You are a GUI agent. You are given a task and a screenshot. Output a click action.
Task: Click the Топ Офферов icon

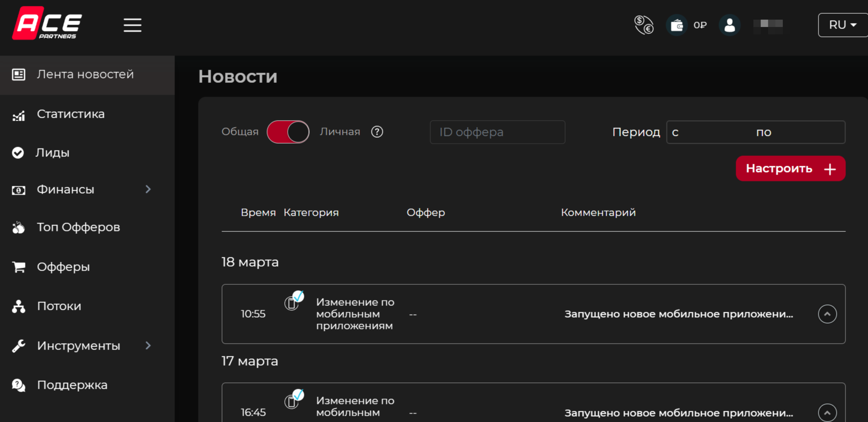coord(19,227)
